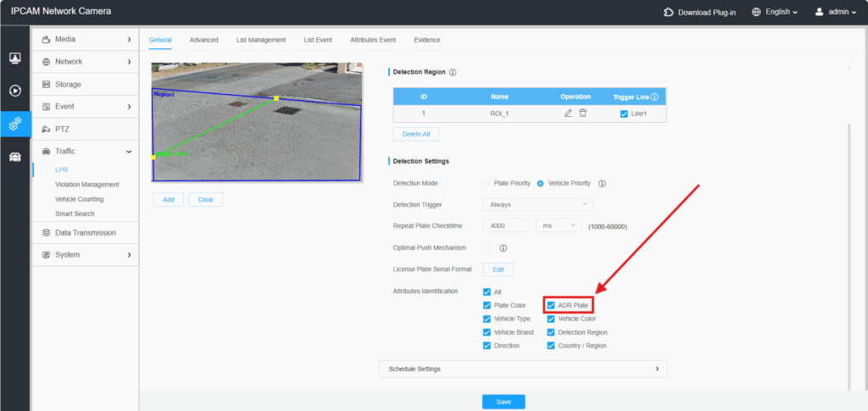Image resolution: width=868 pixels, height=411 pixels.
Task: Open the ms time unit dropdown
Action: pos(559,225)
